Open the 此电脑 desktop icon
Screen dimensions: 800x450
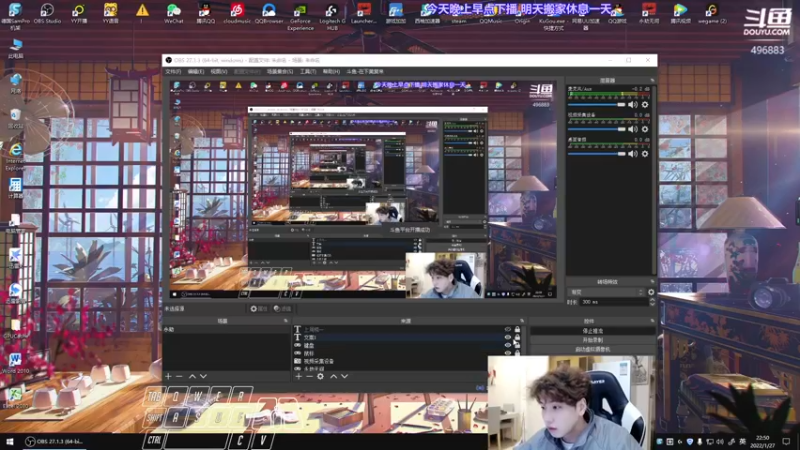pyautogui.click(x=15, y=48)
